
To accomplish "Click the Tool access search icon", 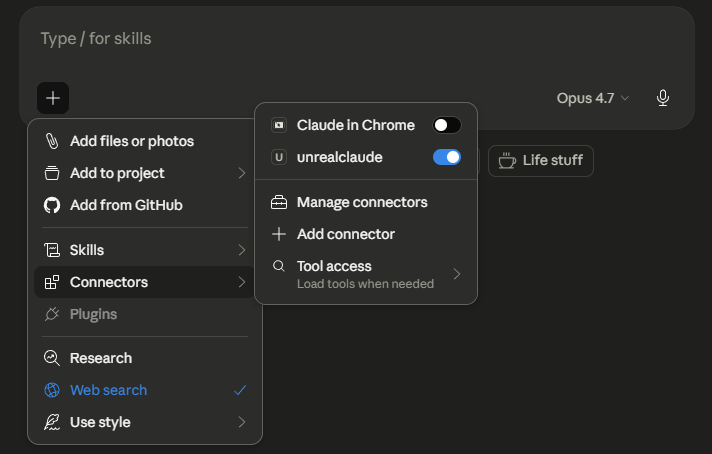I will click(x=279, y=266).
